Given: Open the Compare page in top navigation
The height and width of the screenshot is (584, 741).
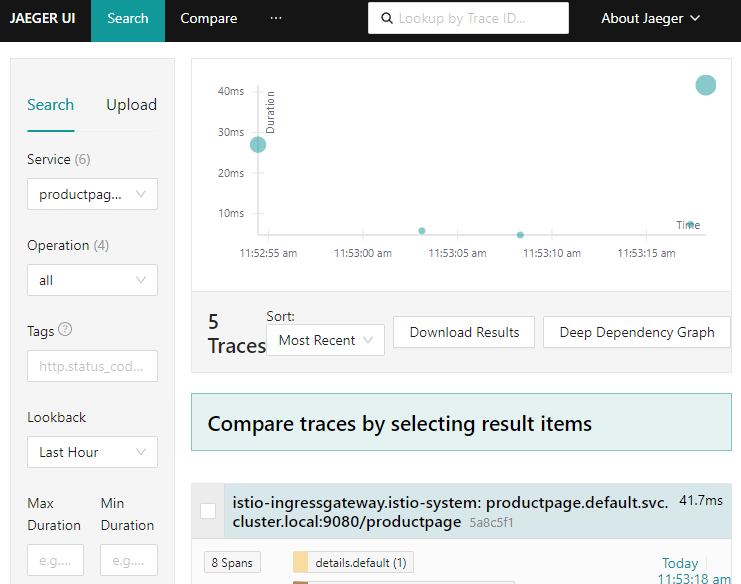Looking at the screenshot, I should [208, 18].
